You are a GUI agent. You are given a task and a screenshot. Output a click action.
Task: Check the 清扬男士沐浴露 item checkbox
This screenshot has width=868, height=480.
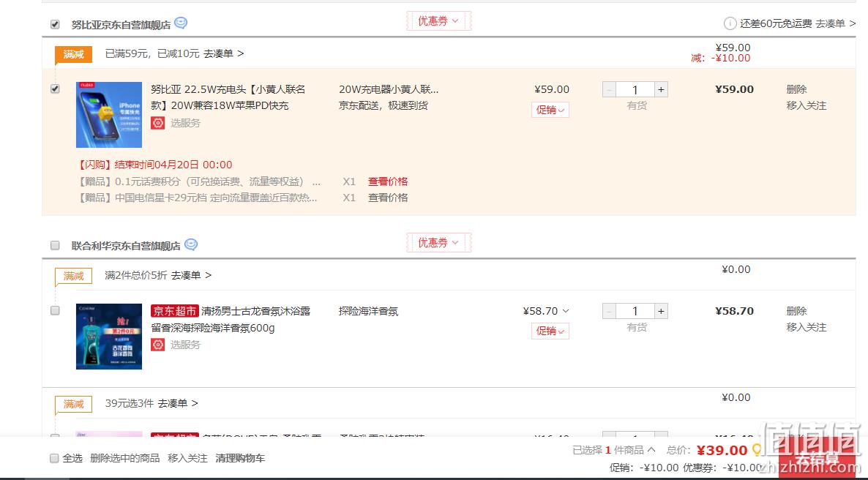pyautogui.click(x=55, y=310)
